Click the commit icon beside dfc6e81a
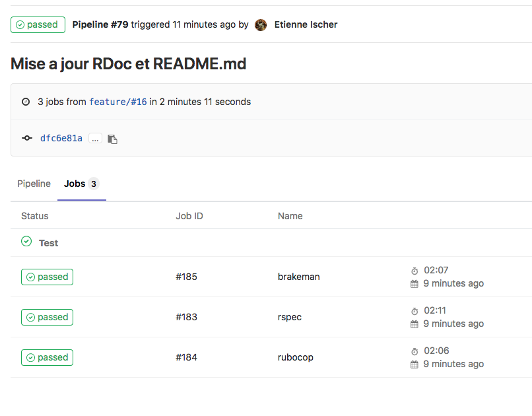532x416 pixels. click(x=27, y=138)
